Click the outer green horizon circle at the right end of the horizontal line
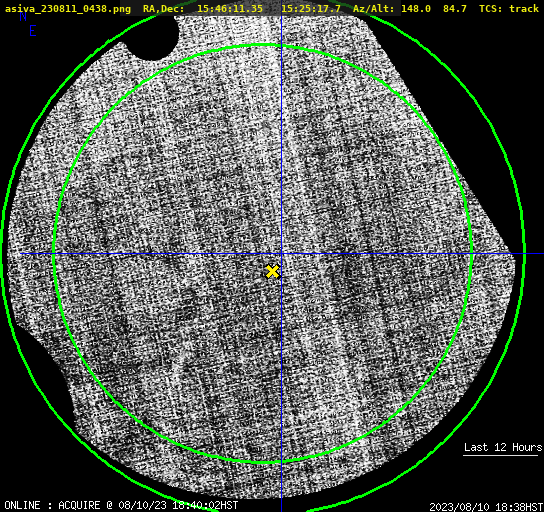The width and height of the screenshot is (544, 512). click(x=524, y=254)
